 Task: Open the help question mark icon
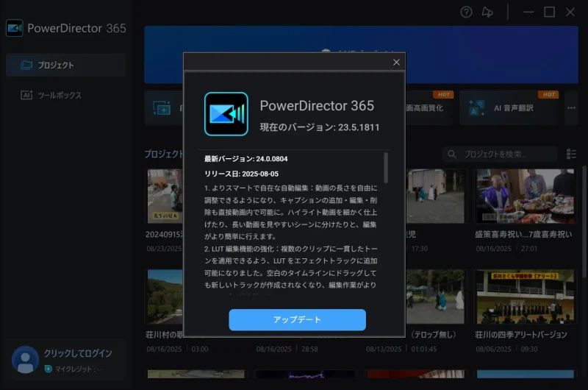tap(466, 13)
